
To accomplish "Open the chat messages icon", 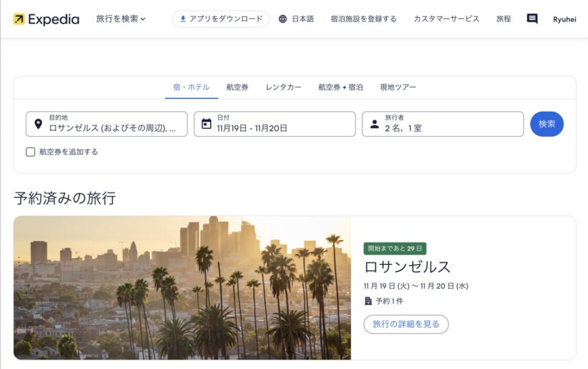I will [532, 19].
